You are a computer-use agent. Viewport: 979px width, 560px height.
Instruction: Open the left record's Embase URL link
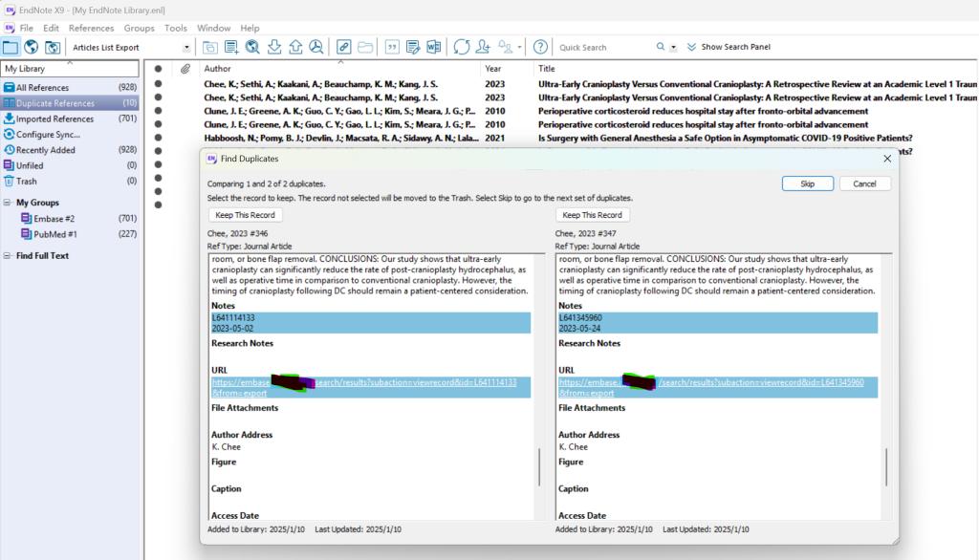240,382
